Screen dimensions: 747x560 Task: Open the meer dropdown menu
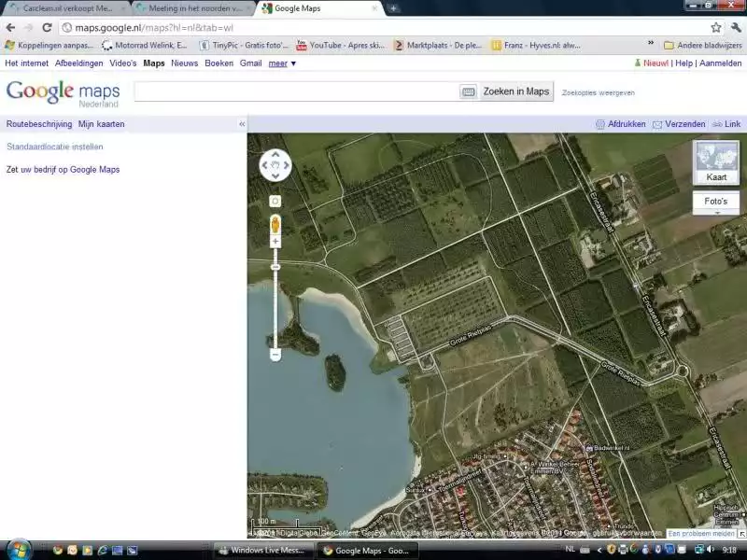282,63
